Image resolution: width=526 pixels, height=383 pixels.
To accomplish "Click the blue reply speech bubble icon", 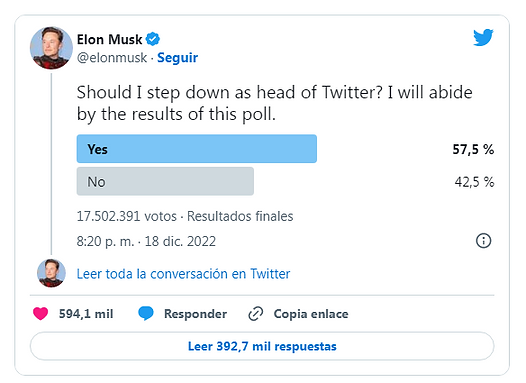I will coord(146,314).
